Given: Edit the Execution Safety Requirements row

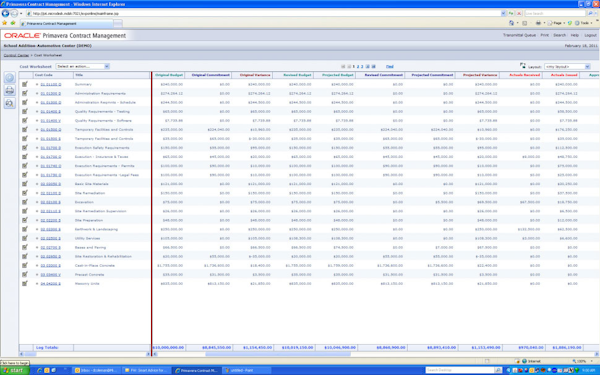Looking at the screenshot, I should tap(25, 147).
